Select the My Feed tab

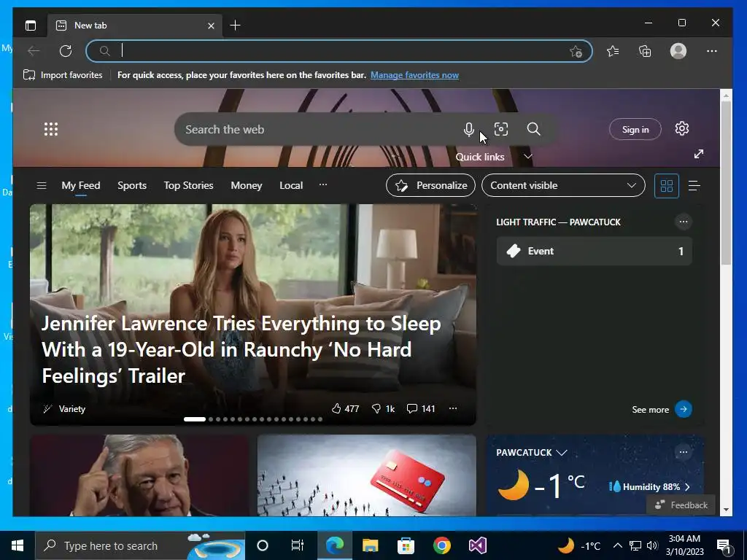point(81,185)
